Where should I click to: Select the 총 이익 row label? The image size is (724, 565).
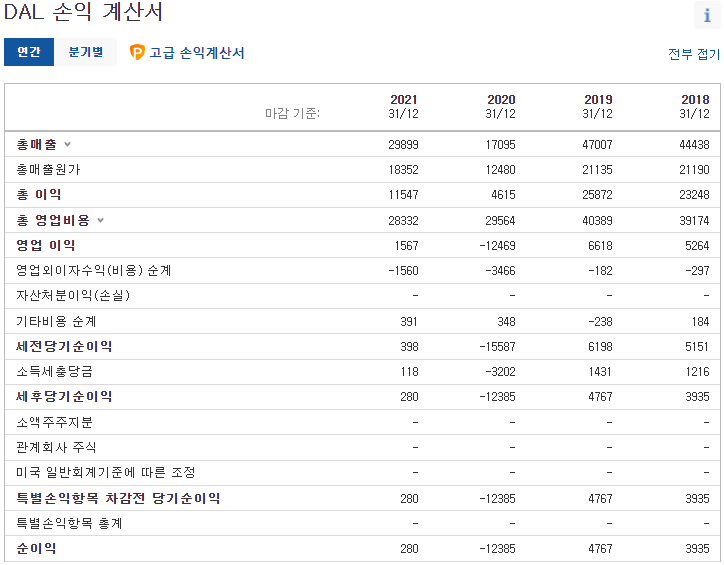(39, 195)
